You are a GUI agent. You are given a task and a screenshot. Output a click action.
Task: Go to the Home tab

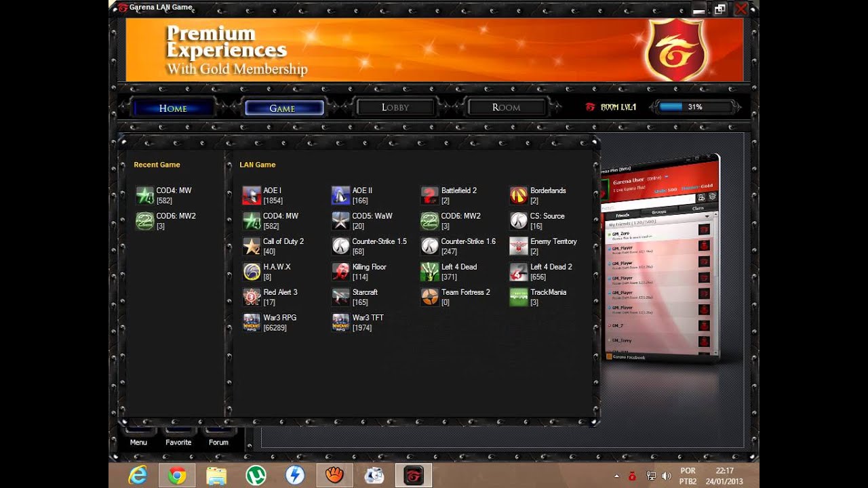click(x=173, y=108)
